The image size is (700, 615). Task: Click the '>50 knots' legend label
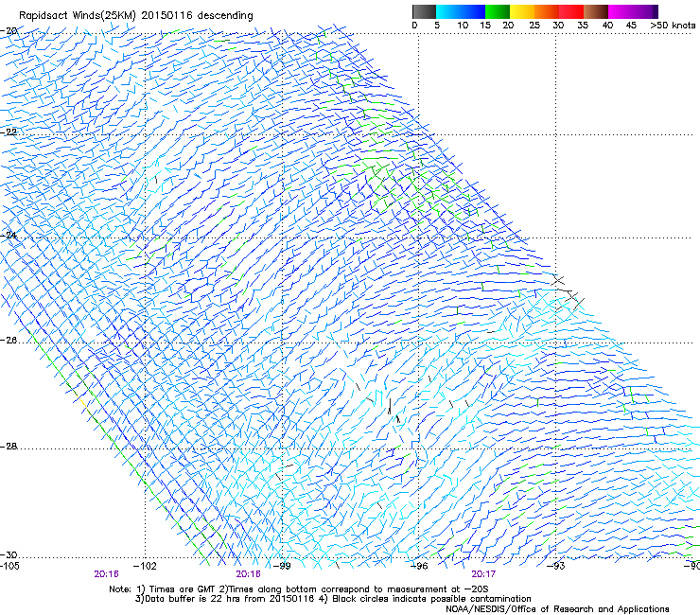673,26
